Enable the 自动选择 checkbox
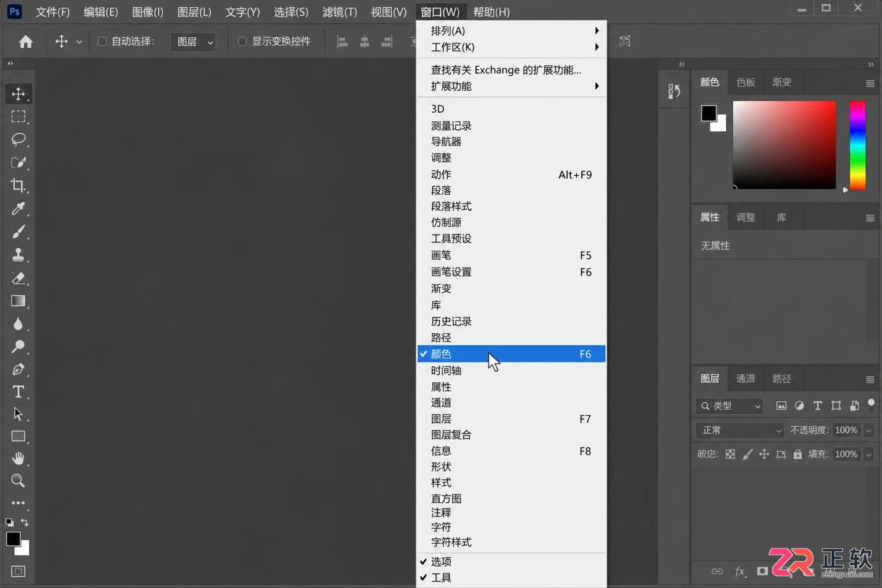The image size is (882, 588). click(x=102, y=42)
